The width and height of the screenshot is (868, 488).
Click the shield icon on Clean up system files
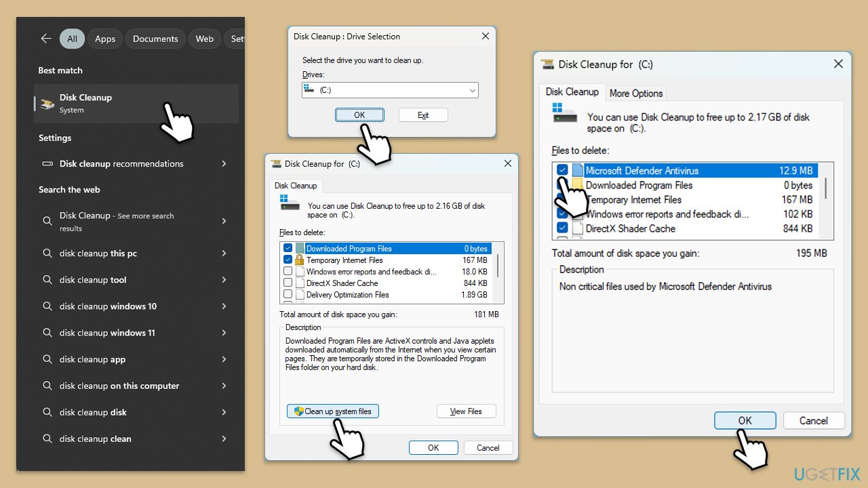pyautogui.click(x=298, y=411)
